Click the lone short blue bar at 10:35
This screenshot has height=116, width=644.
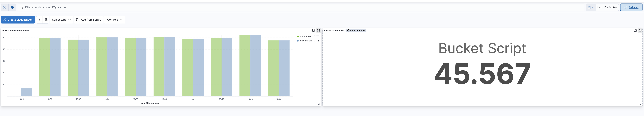[x=26, y=92]
